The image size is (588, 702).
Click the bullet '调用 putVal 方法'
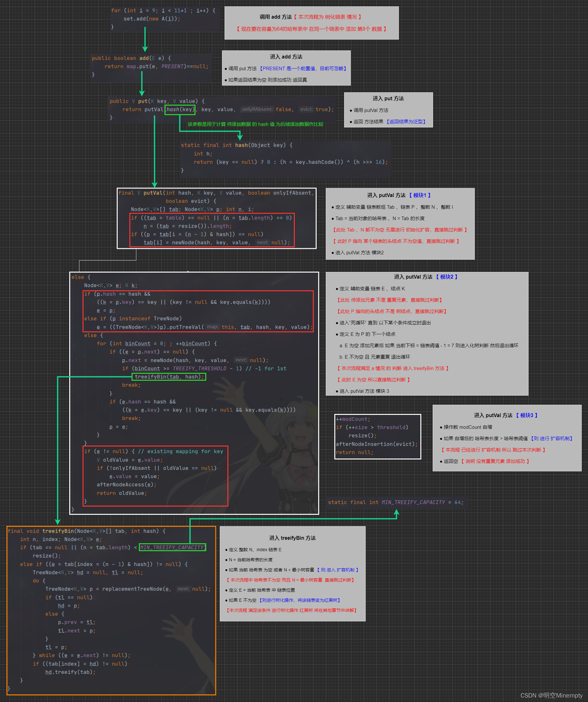[371, 110]
